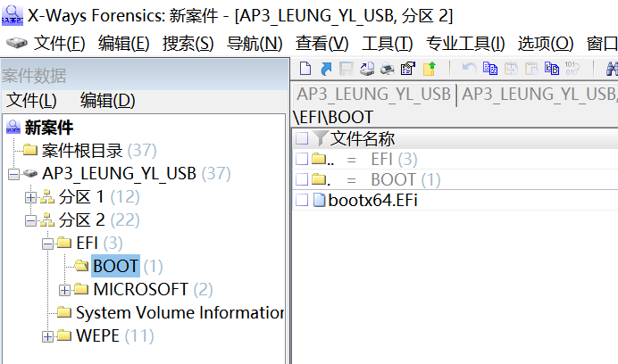618x364 pixels.
Task: Select the WEPE (11) folder label
Action: pos(114,336)
